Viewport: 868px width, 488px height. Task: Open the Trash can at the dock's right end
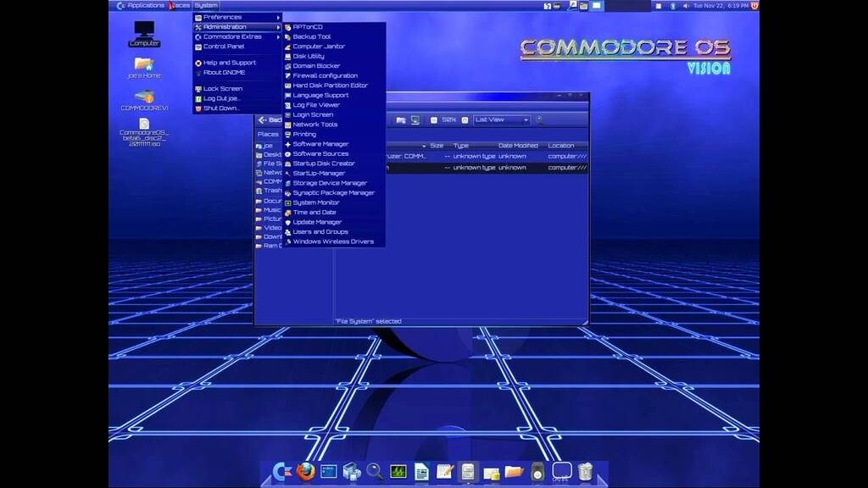[583, 472]
